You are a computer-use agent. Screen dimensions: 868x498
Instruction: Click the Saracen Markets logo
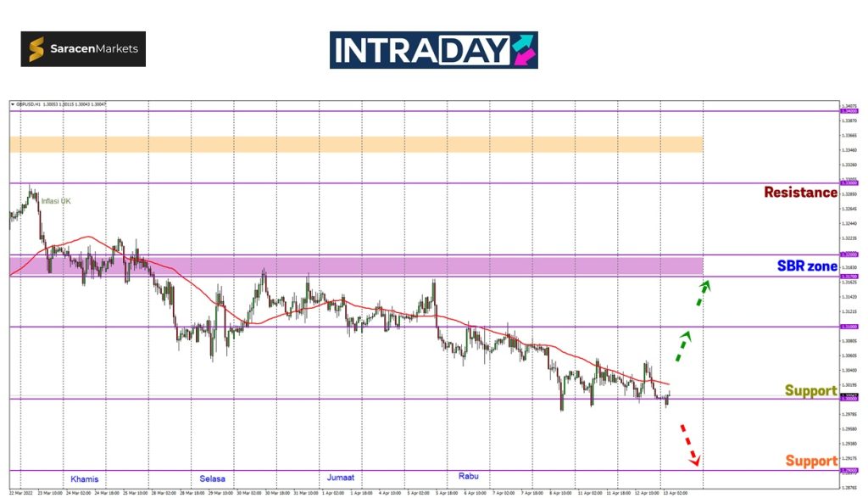(83, 49)
